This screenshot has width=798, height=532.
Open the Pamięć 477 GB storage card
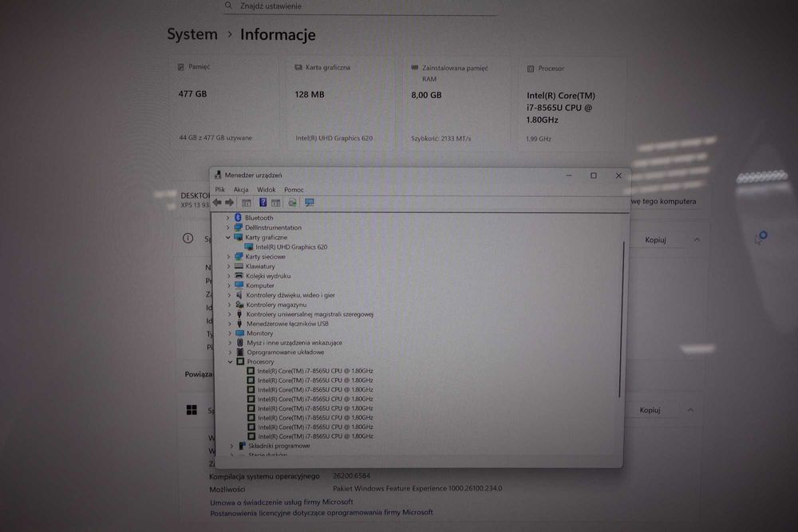pyautogui.click(x=224, y=104)
